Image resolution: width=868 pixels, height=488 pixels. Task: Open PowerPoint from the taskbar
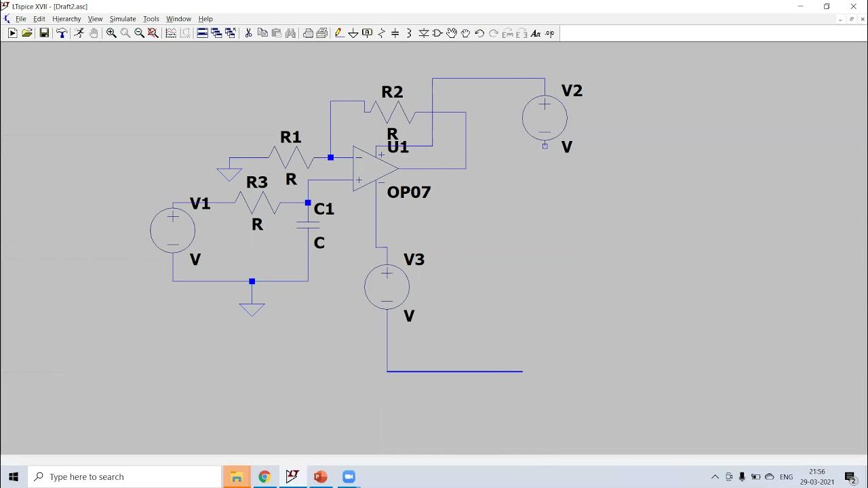[x=320, y=476]
